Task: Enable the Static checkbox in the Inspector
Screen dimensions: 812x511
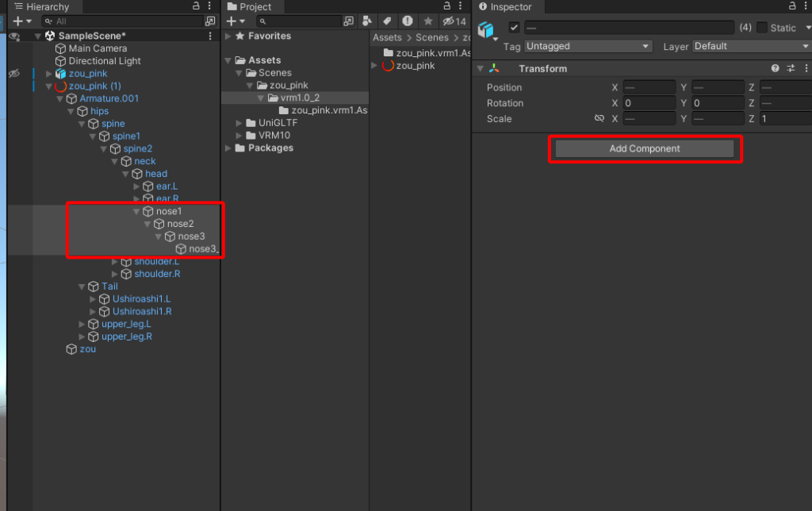Action: click(x=764, y=28)
